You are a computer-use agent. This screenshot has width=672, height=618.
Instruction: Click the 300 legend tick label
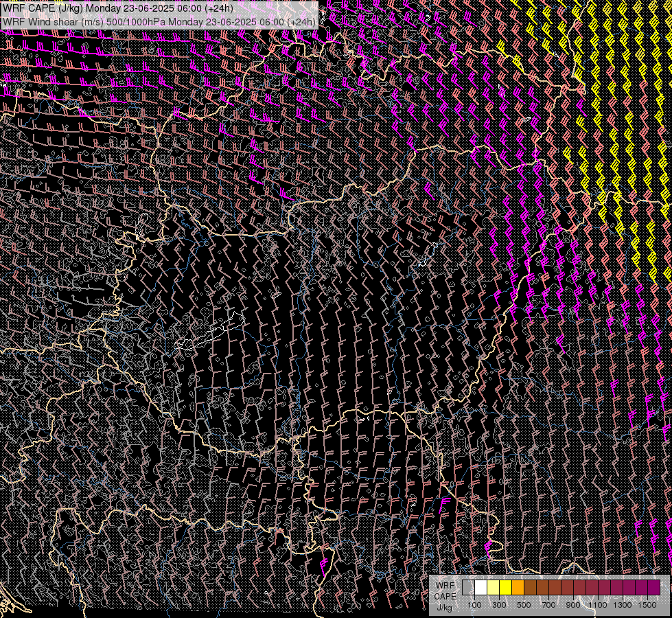point(499,605)
